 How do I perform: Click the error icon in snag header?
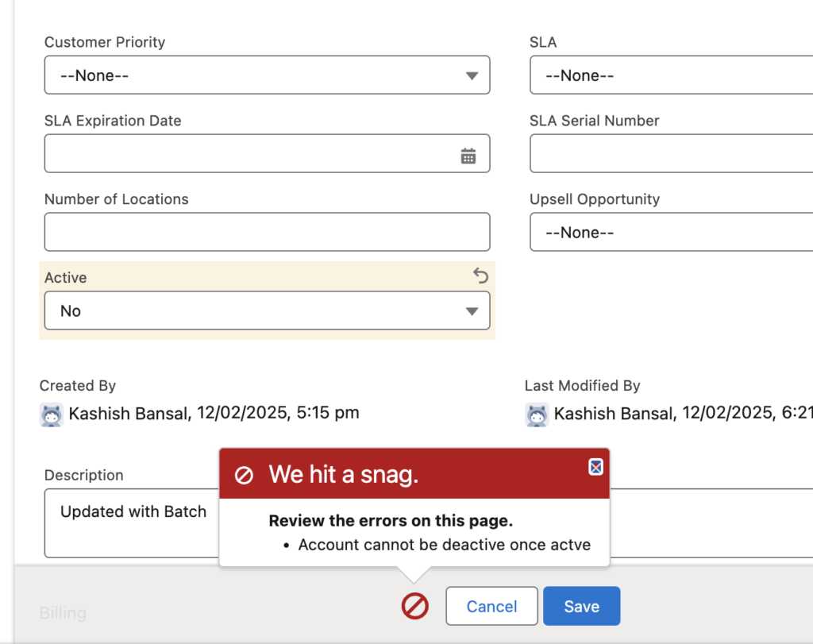pyautogui.click(x=244, y=476)
